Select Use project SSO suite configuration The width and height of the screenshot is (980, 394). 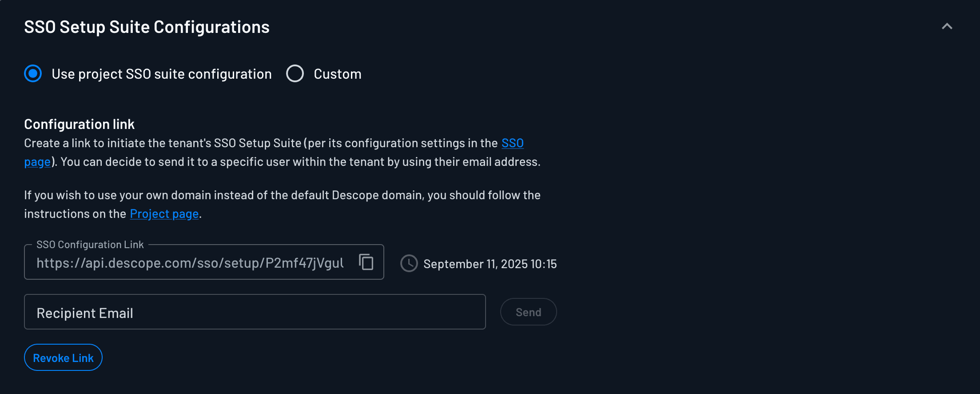pyautogui.click(x=32, y=73)
